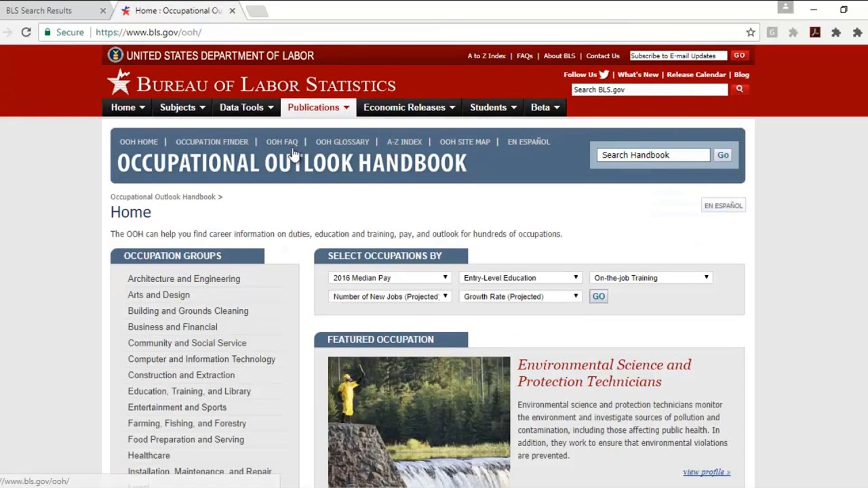Click the view profile link

[x=706, y=472]
